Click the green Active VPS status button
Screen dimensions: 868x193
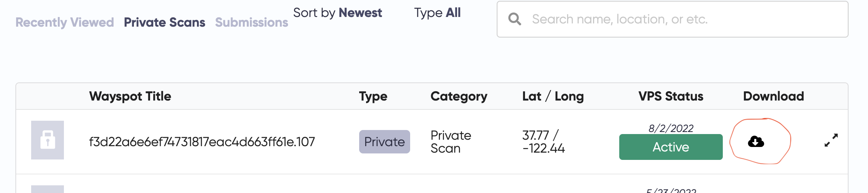(x=671, y=147)
